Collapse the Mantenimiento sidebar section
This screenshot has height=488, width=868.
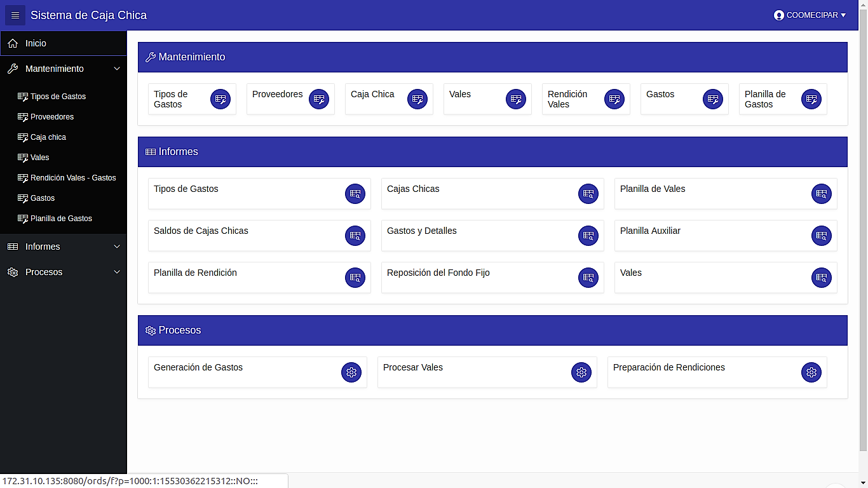click(116, 69)
